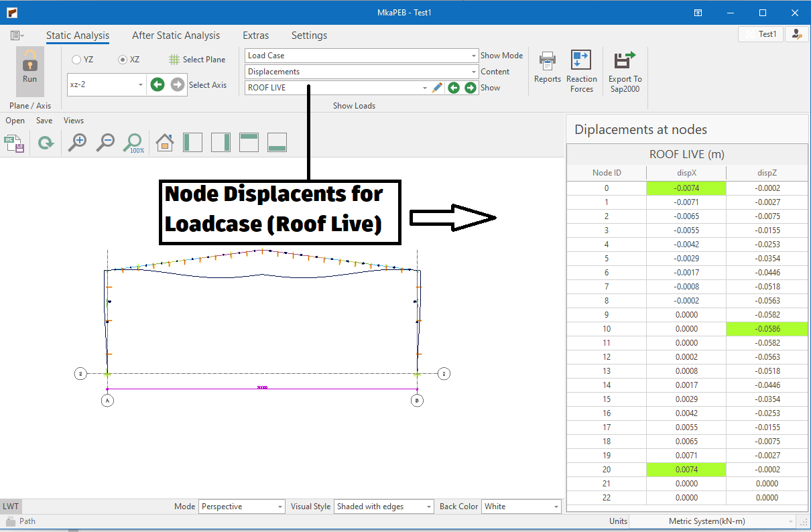Click the home view icon
The height and width of the screenshot is (532, 811).
point(164,143)
